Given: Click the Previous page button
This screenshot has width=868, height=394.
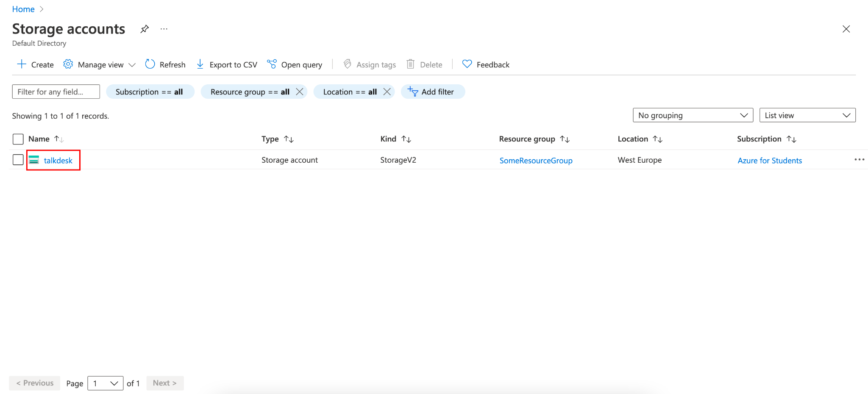Looking at the screenshot, I should coord(35,383).
